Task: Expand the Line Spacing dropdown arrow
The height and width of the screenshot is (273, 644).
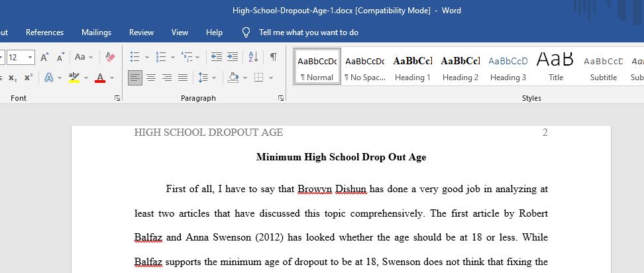Action: click(x=214, y=78)
